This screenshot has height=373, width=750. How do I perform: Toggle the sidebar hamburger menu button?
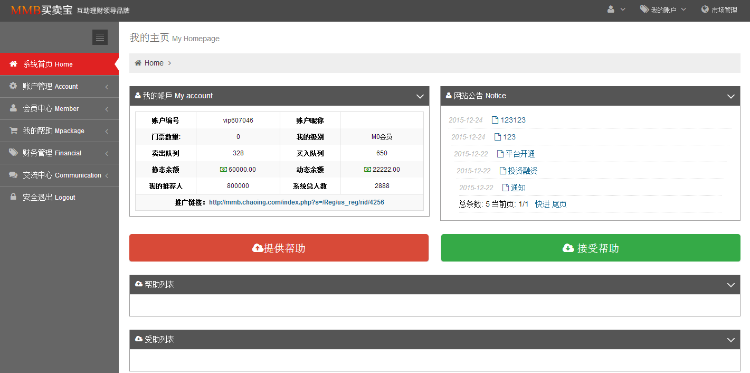(100, 37)
